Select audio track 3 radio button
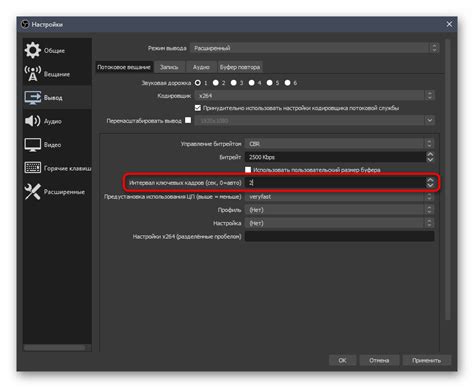This screenshot has height=388, width=474. pos(234,83)
